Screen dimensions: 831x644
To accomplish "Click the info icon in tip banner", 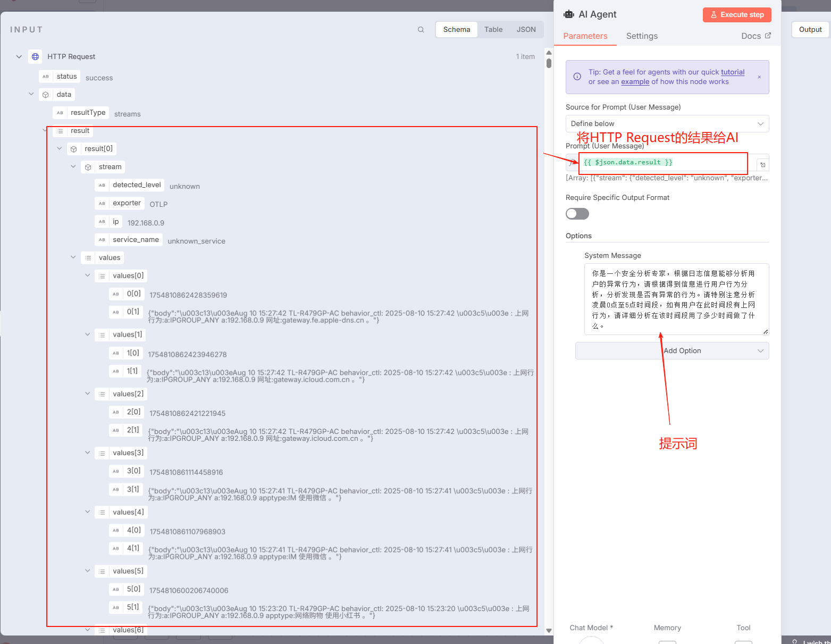I will coord(577,77).
